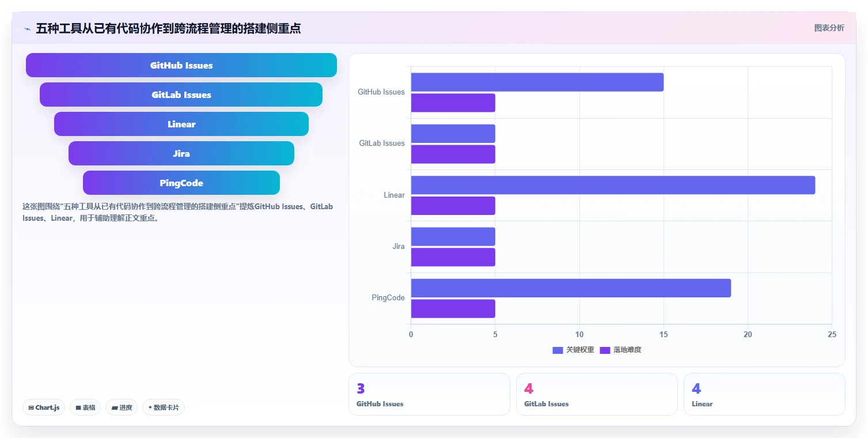Click Linear's longest 关键权重 bar
This screenshot has height=438, width=868.
tap(613, 185)
